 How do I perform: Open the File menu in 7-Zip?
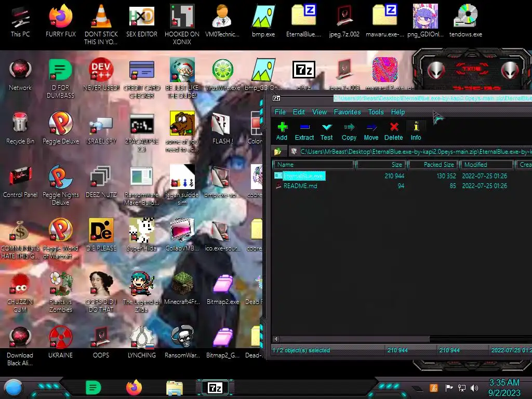click(280, 112)
